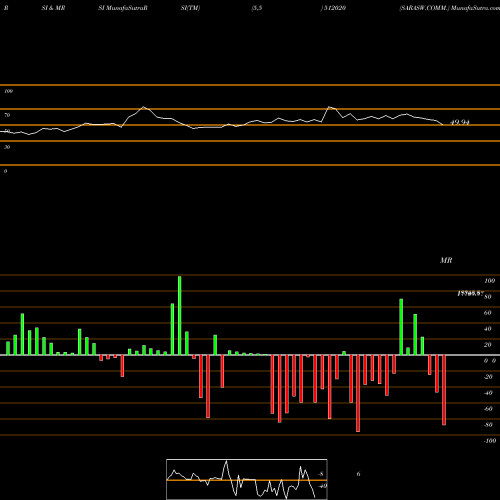Click the MR axis label -60
Viewport: 500px width, 500px height.
pos(488,409)
